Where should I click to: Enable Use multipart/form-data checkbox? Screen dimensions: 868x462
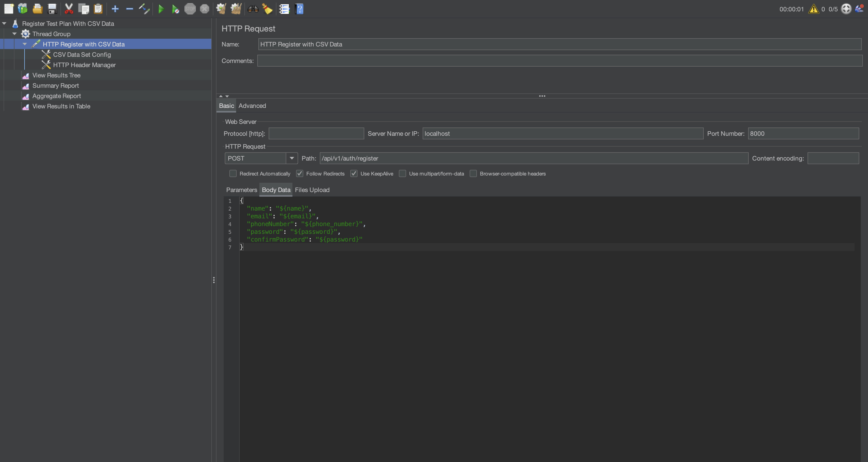point(402,174)
